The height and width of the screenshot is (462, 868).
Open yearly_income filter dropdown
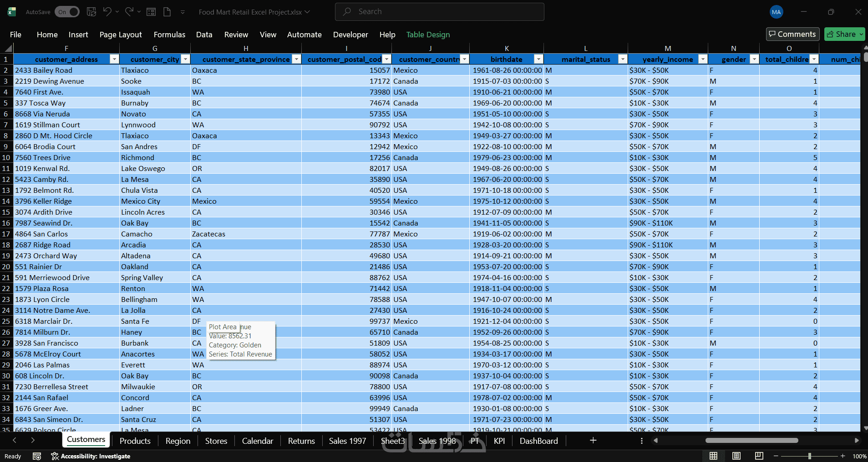703,59
